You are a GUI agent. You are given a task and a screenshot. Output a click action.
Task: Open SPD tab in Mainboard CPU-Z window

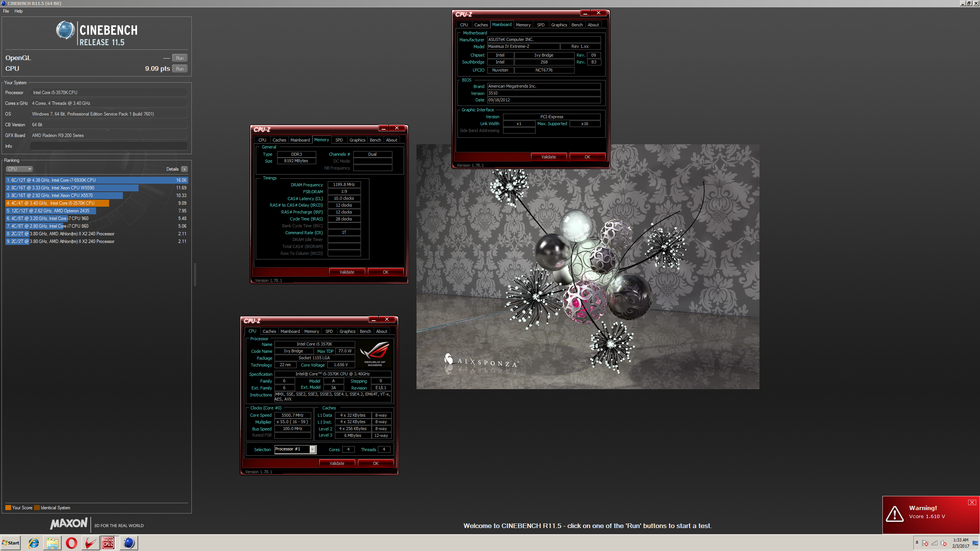click(x=541, y=25)
